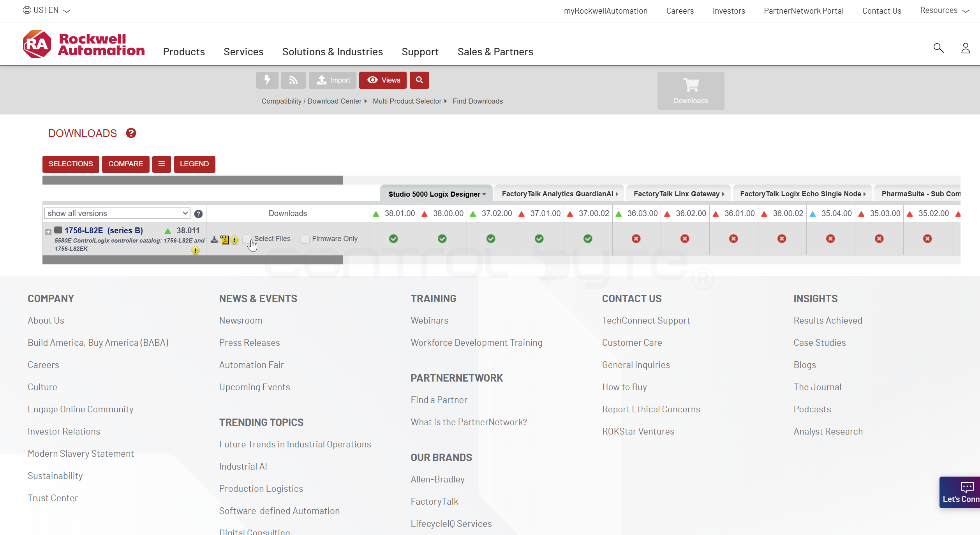Open the red list menu icon button
Image resolution: width=980 pixels, height=535 pixels.
click(162, 164)
